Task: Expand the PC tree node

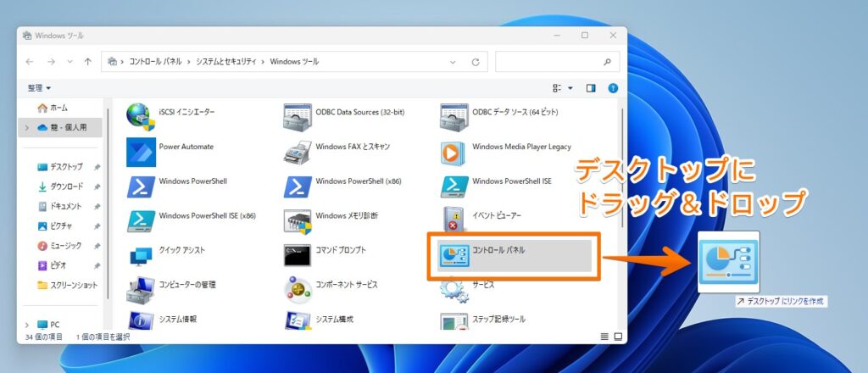Action: click(26, 325)
